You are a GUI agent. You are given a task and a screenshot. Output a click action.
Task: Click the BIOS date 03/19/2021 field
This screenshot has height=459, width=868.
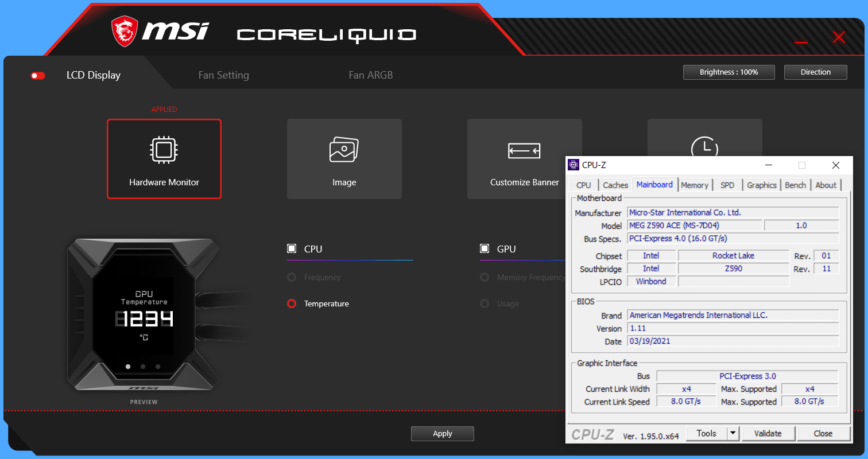[733, 341]
